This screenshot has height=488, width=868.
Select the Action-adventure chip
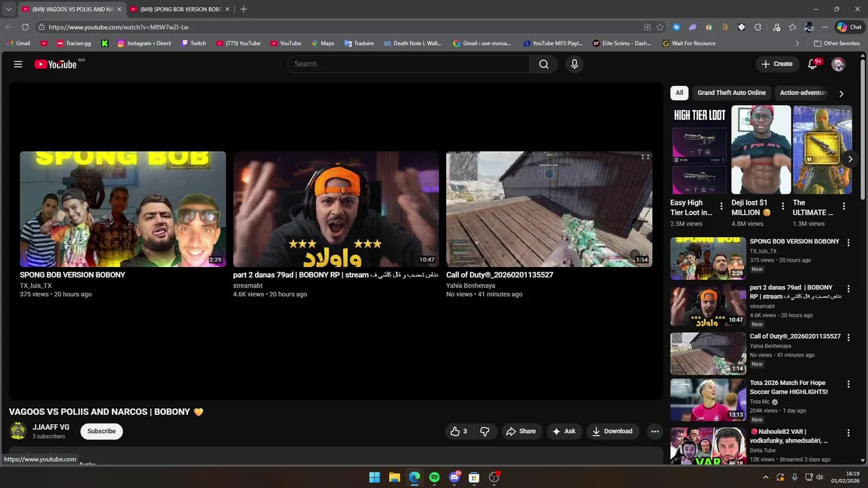point(804,93)
